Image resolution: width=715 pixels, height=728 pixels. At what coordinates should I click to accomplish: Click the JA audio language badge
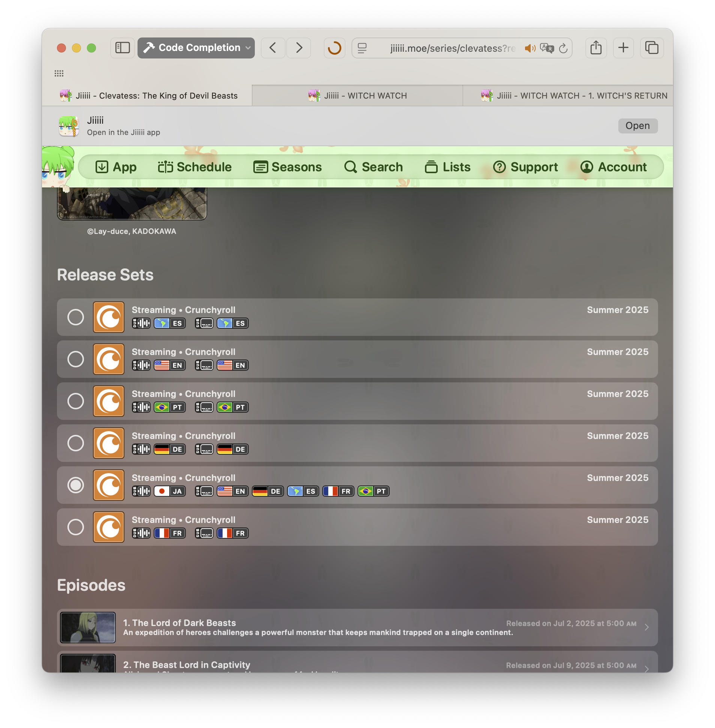tap(170, 491)
